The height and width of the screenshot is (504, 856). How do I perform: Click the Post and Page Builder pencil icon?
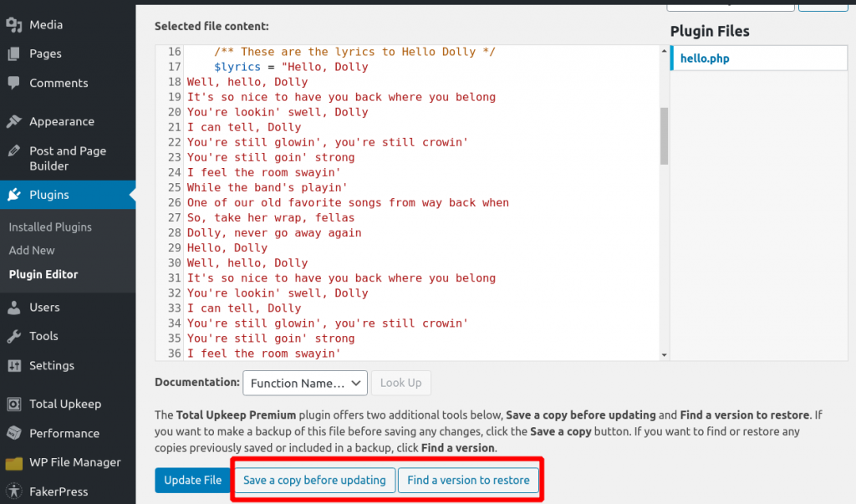14,150
